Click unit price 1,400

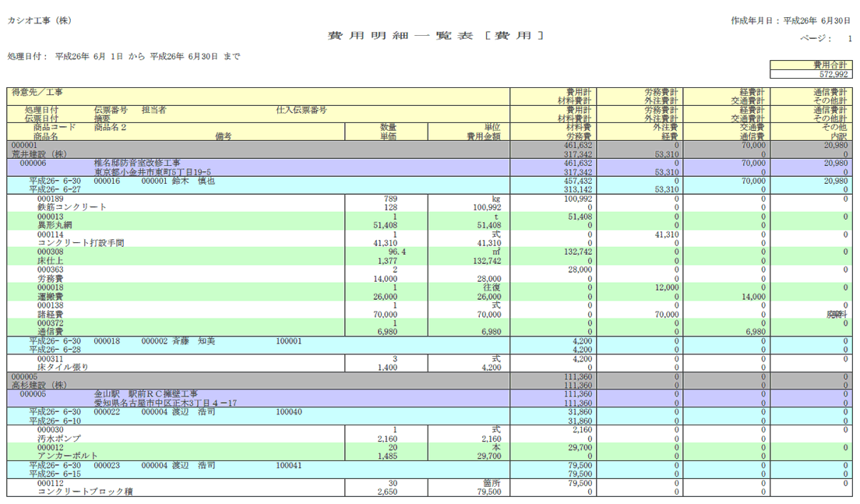click(387, 368)
